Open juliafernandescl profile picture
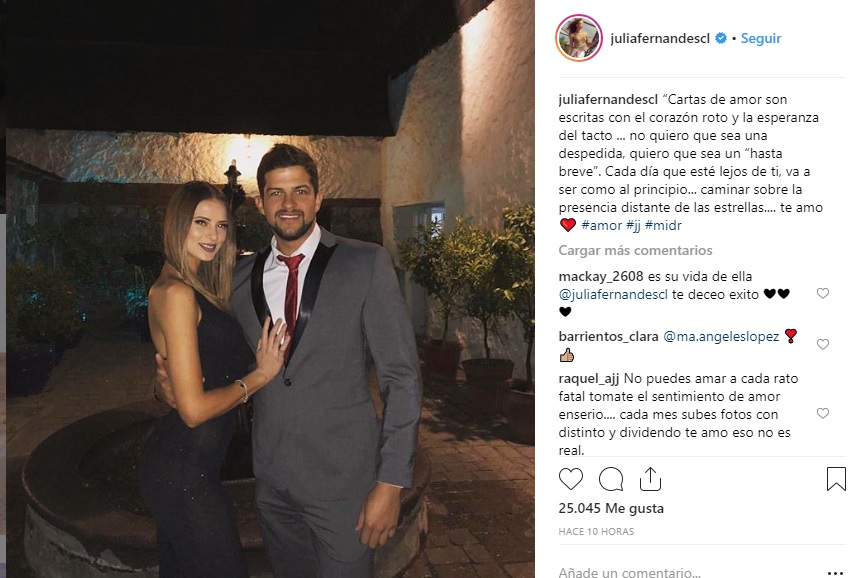This screenshot has height=578, width=850. (579, 38)
